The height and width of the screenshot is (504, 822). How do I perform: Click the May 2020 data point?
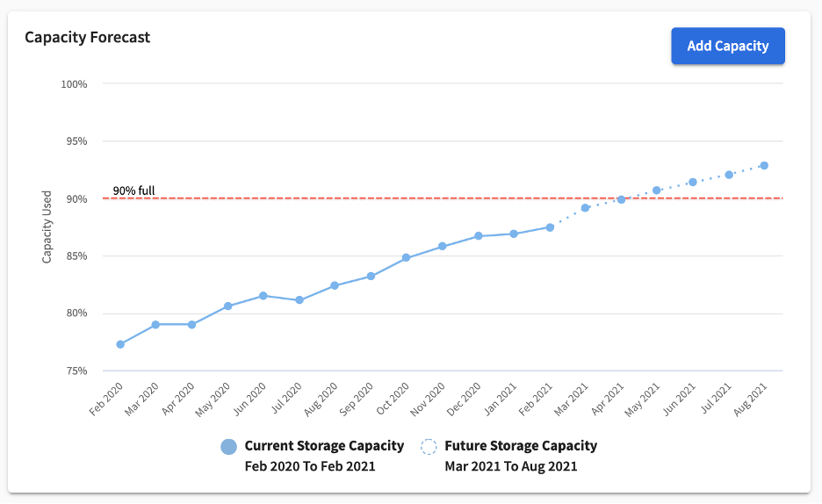click(227, 306)
